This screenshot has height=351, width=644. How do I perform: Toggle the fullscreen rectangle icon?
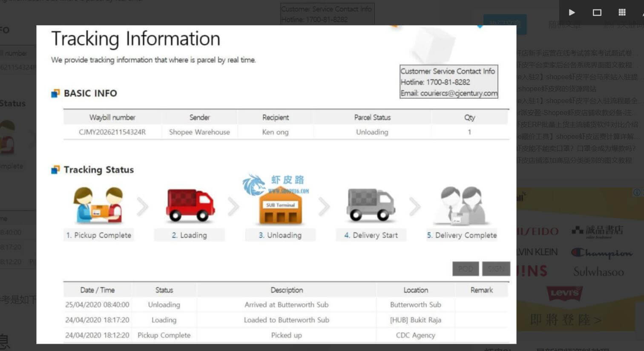pos(597,12)
